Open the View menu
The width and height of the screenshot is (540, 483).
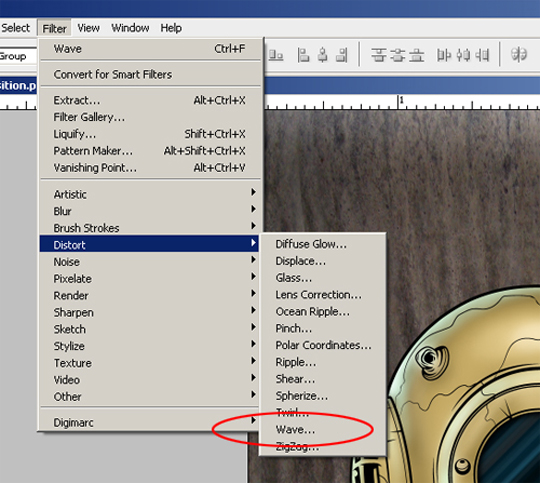pos(89,28)
